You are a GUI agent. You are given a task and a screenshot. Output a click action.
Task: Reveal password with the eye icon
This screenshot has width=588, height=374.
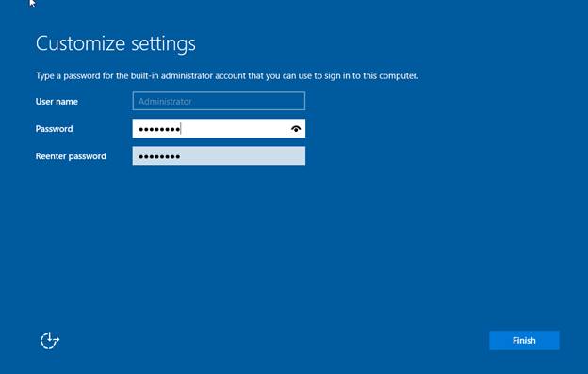click(296, 129)
